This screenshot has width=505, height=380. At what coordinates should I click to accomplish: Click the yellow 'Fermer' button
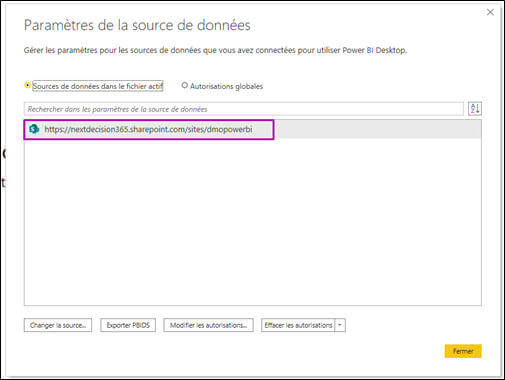[463, 351]
